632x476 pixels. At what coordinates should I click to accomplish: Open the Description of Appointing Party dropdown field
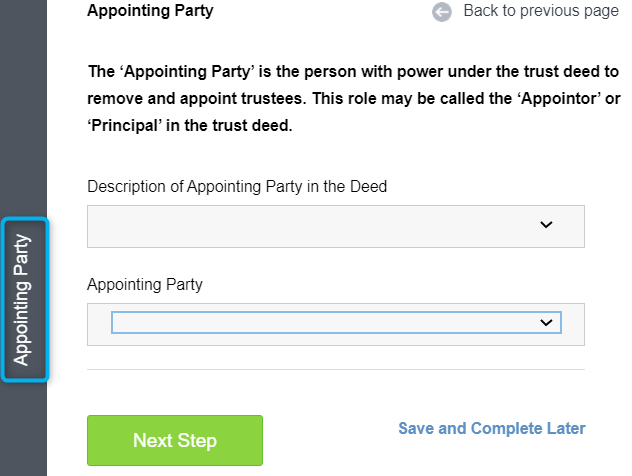click(336, 226)
